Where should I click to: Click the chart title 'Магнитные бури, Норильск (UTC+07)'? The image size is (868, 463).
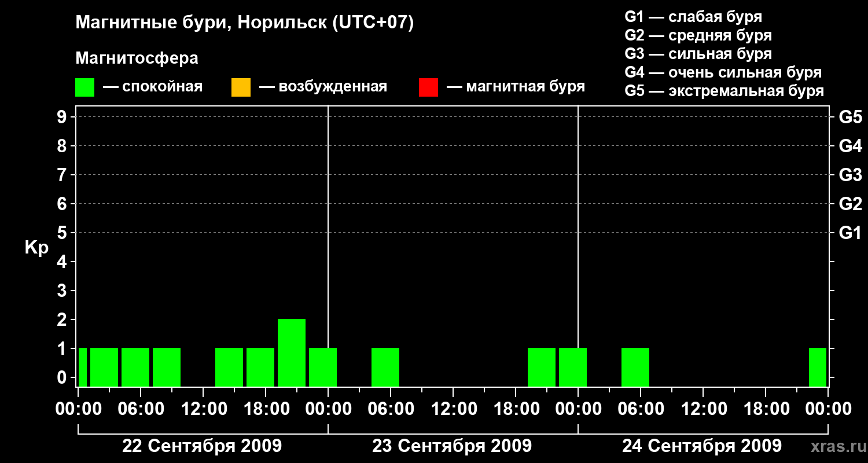[245, 23]
